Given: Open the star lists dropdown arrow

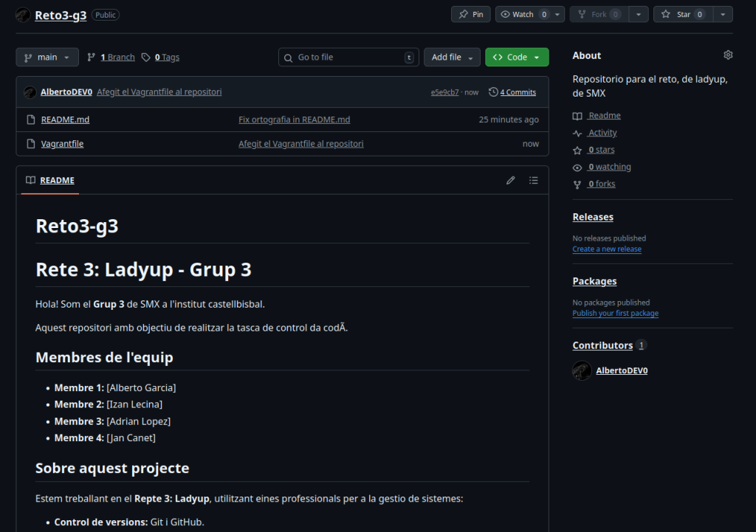Looking at the screenshot, I should click(x=723, y=14).
